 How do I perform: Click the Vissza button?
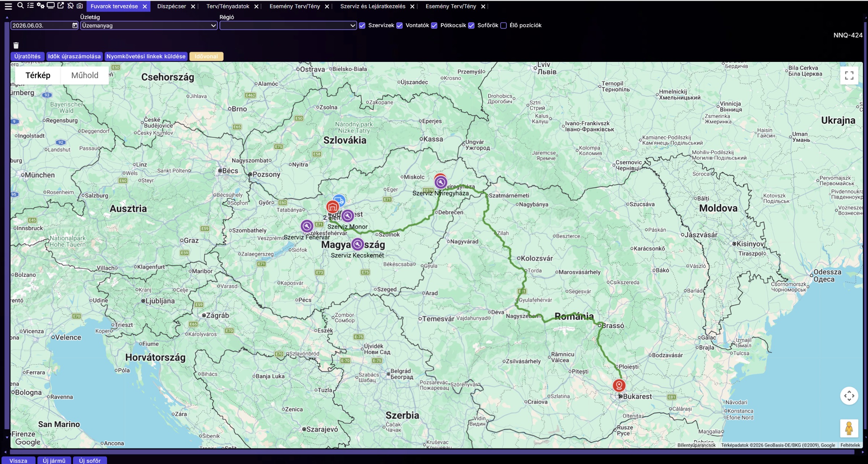tap(18, 460)
